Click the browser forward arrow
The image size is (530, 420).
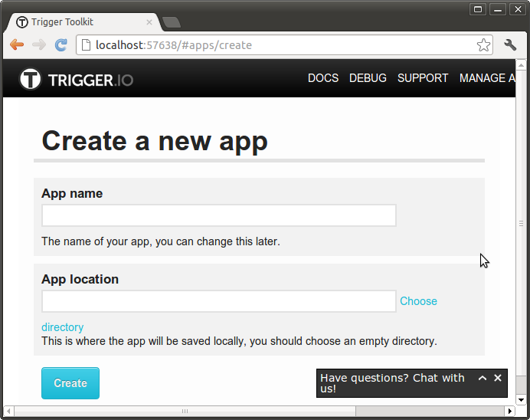pos(39,44)
